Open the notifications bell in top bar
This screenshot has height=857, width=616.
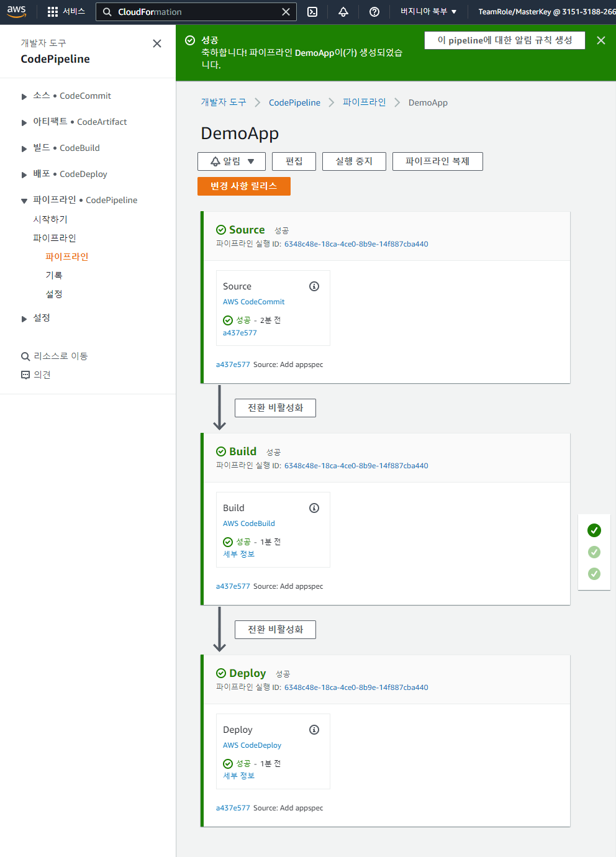tap(343, 12)
